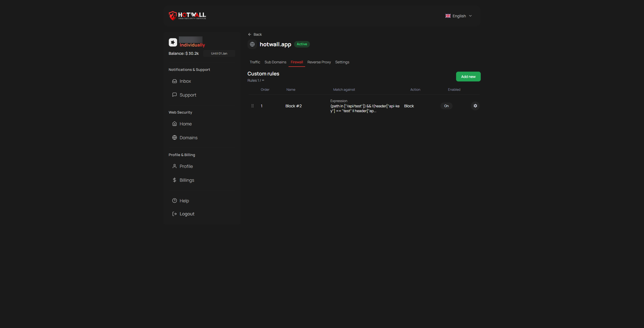Click the Home house icon under Web Security
Image resolution: width=644 pixels, height=328 pixels.
175,124
